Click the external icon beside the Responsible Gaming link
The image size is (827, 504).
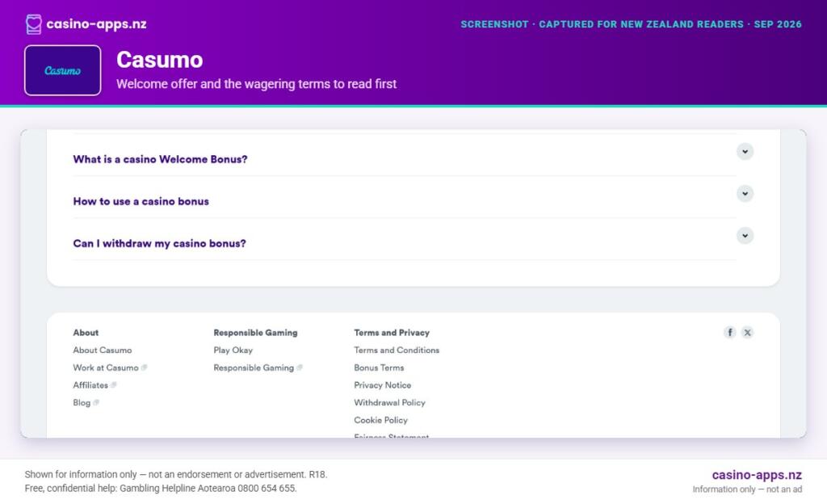click(300, 367)
